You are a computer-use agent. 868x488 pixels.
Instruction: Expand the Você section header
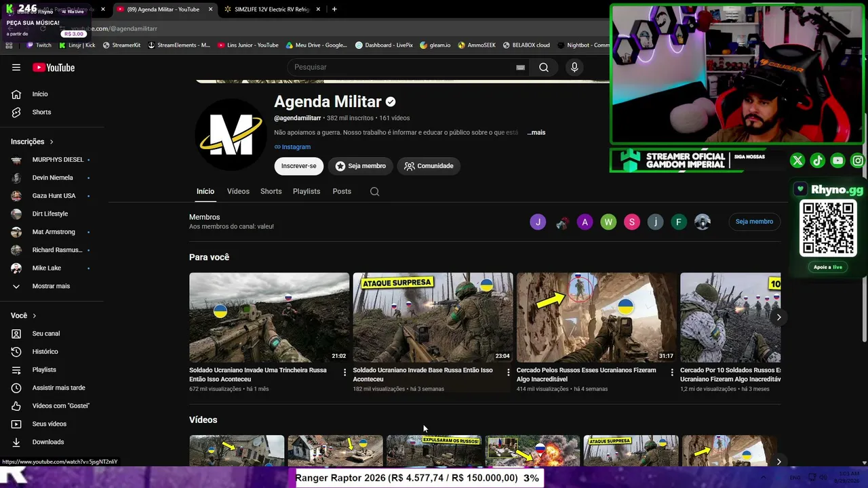click(24, 316)
